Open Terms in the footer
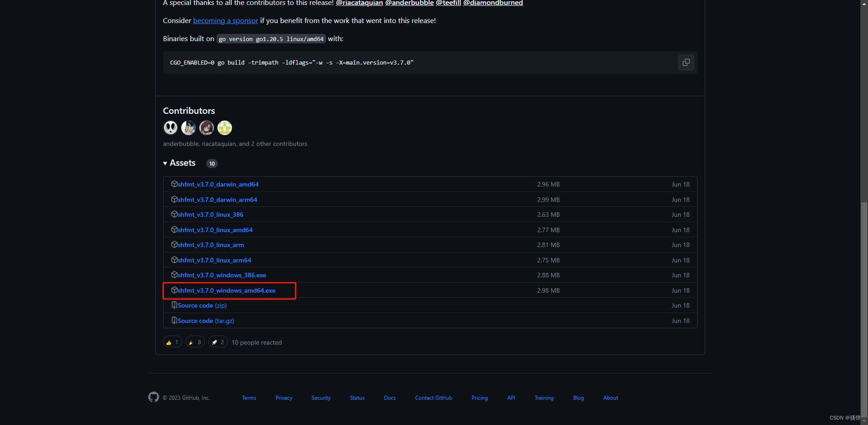This screenshot has width=868, height=425. [x=249, y=398]
